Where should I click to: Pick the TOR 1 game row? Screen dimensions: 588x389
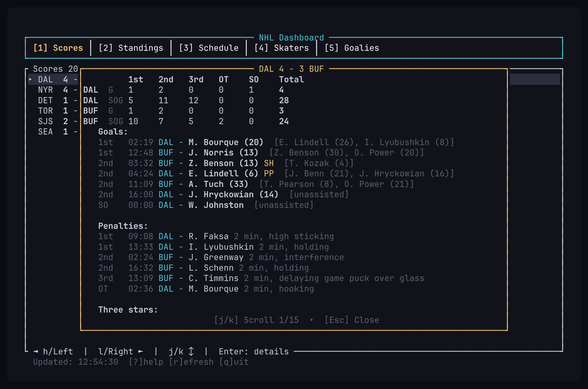[53, 111]
